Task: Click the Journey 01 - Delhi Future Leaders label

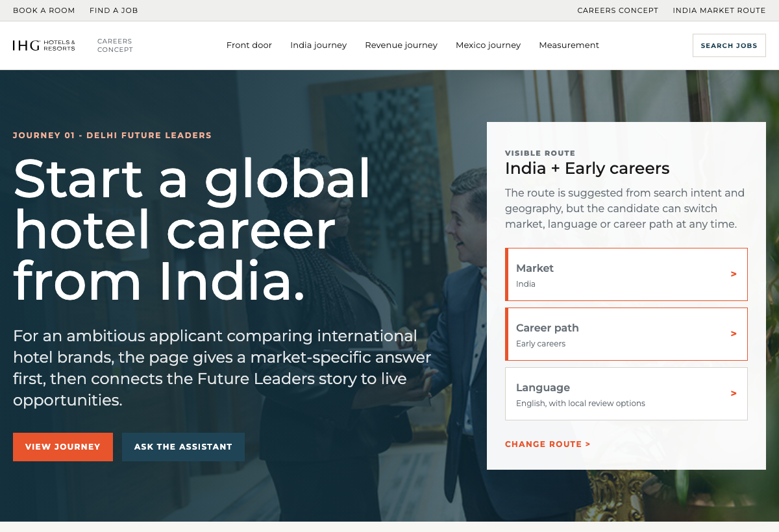Action: pos(112,136)
